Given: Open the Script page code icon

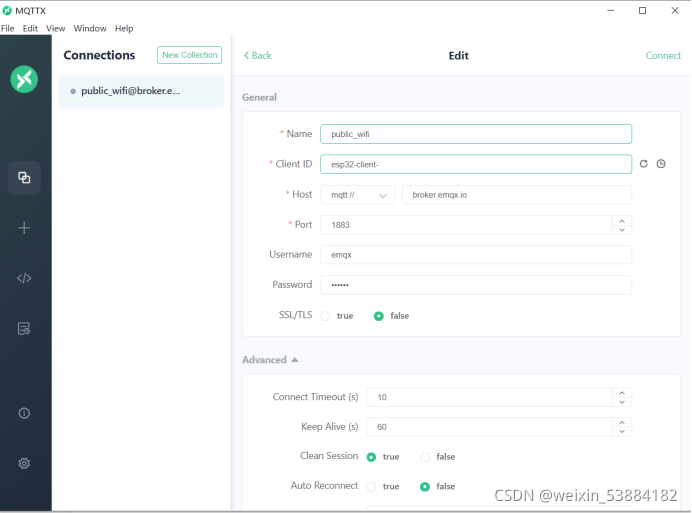Looking at the screenshot, I should [24, 278].
